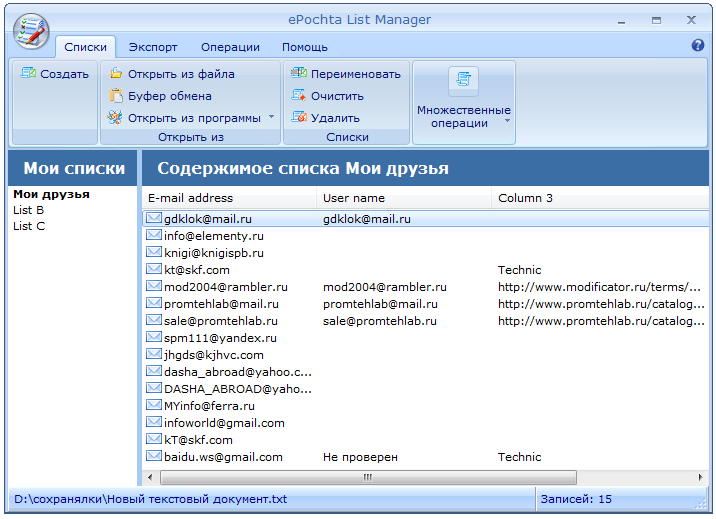The image size is (716, 519).
Task: Select List C in lists panel
Action: (x=29, y=226)
